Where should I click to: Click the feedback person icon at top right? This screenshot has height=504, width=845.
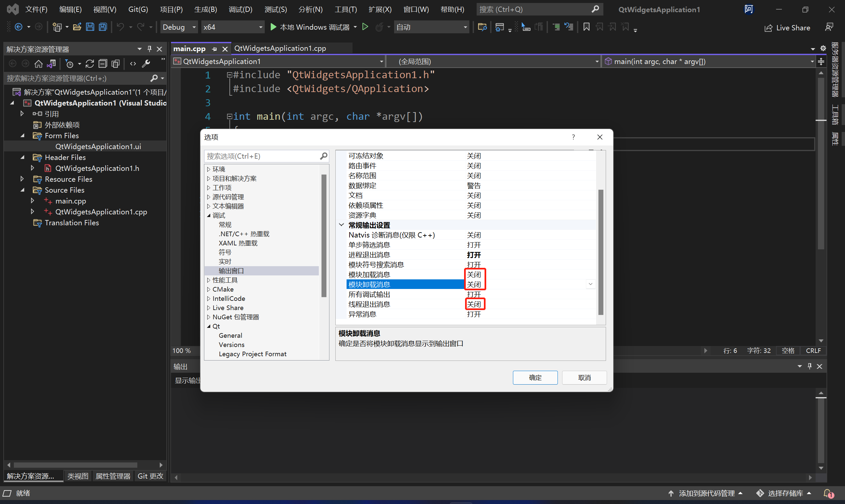(829, 27)
